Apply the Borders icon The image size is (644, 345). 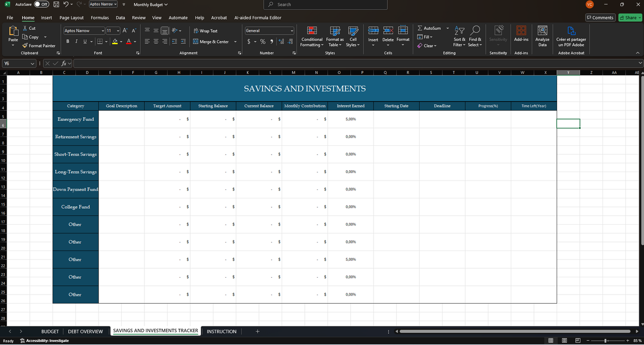tap(100, 41)
